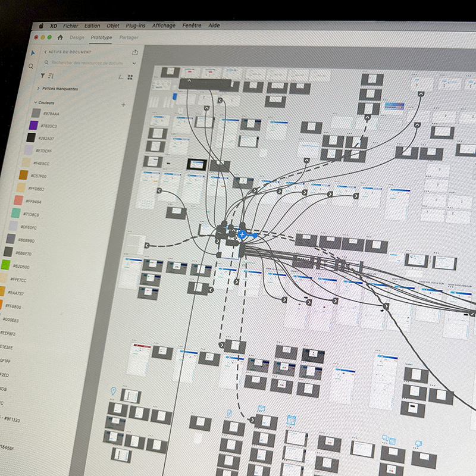Image resolution: width=476 pixels, height=476 pixels.
Task: Switch assets to list view
Action: click(121, 77)
